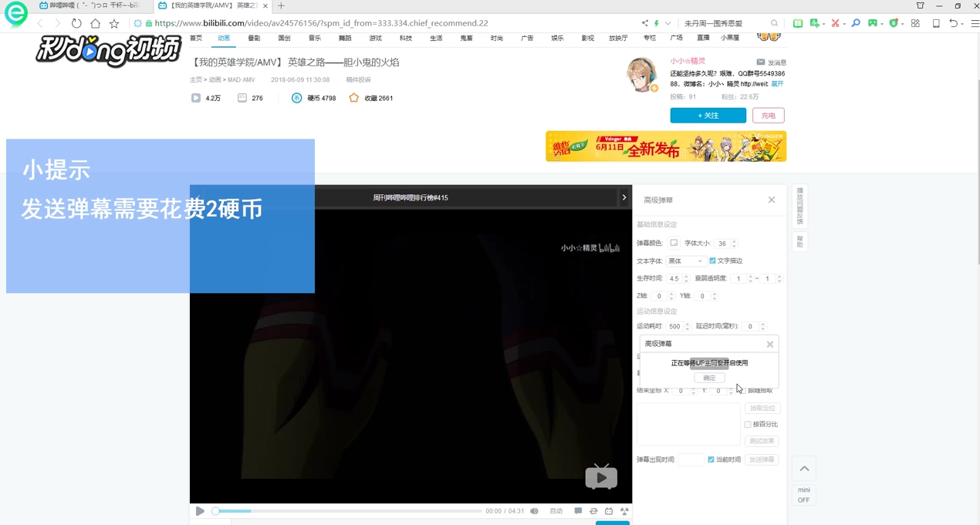Open the green reading-mode book icon

click(x=798, y=24)
